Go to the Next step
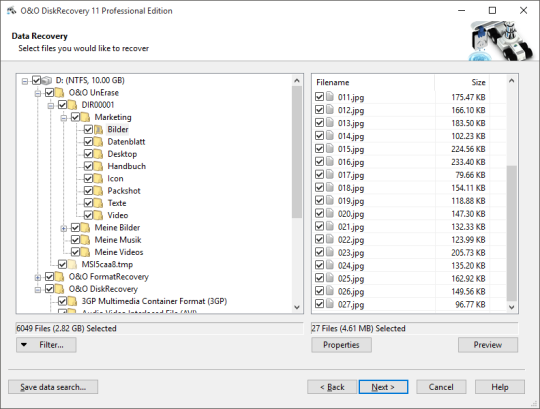The height and width of the screenshot is (409, 540). [x=383, y=387]
